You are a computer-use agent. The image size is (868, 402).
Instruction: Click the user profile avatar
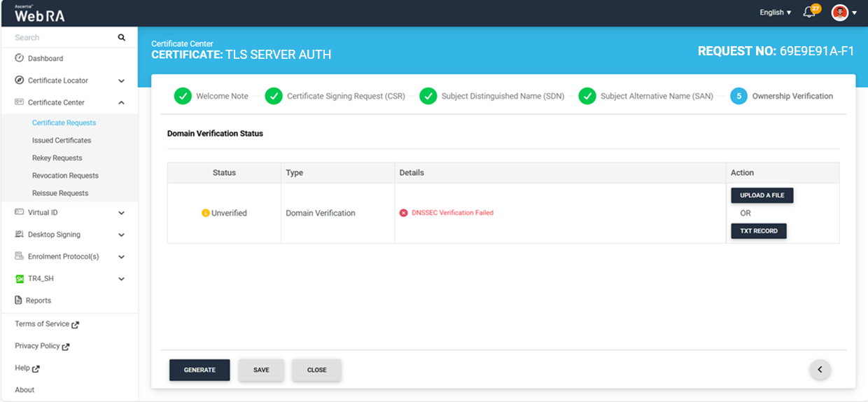(839, 13)
